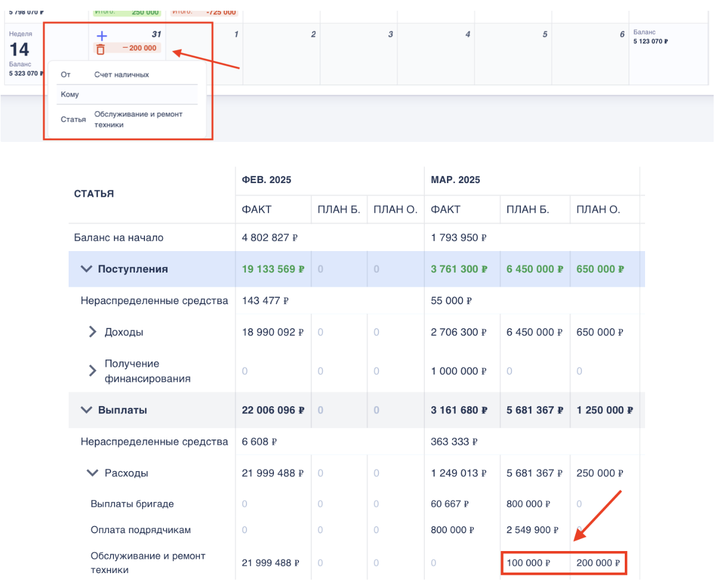The width and height of the screenshot is (728, 588).
Task: Expand the Доходы row
Action: [x=92, y=332]
